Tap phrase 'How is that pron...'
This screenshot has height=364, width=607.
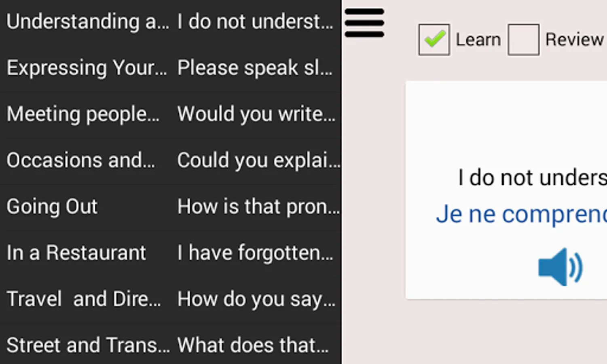click(258, 207)
